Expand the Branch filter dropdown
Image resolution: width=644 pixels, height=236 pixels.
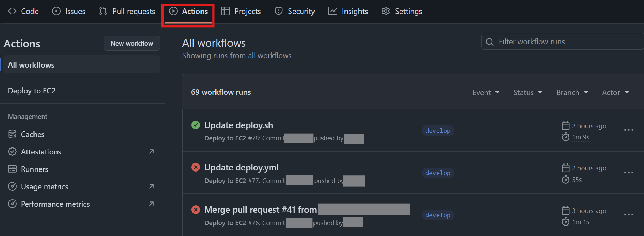point(572,92)
